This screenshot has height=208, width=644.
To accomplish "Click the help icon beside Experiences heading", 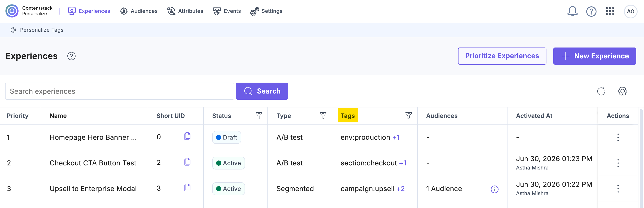I will (x=71, y=56).
